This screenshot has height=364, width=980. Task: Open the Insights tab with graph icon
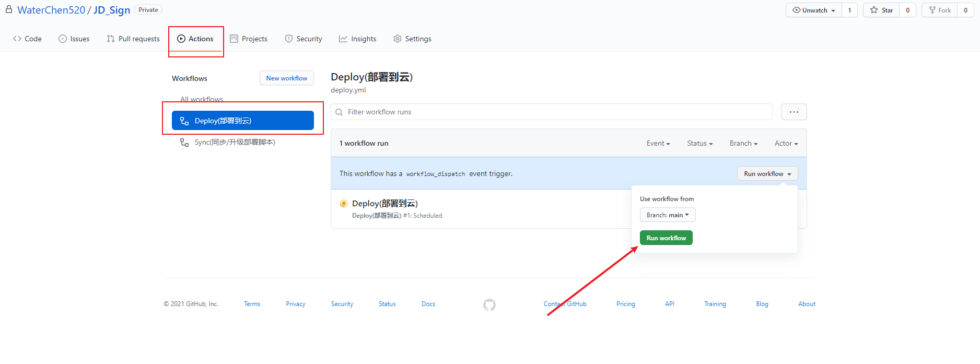tap(357, 39)
